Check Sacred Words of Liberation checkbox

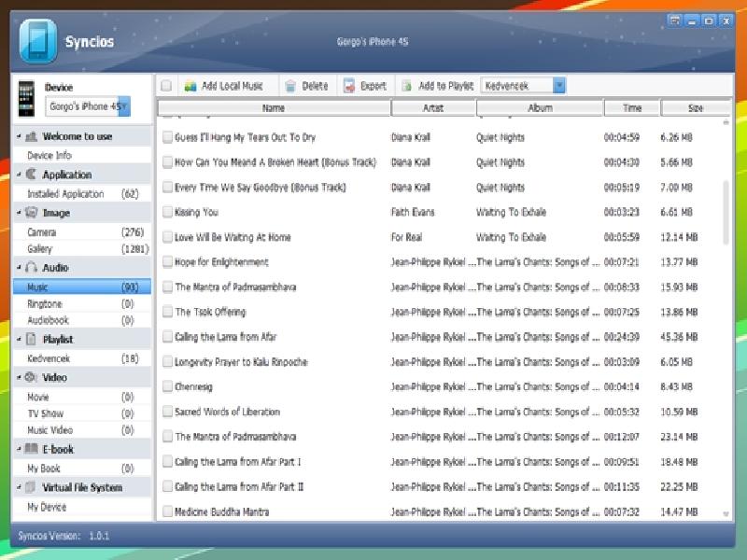click(167, 412)
